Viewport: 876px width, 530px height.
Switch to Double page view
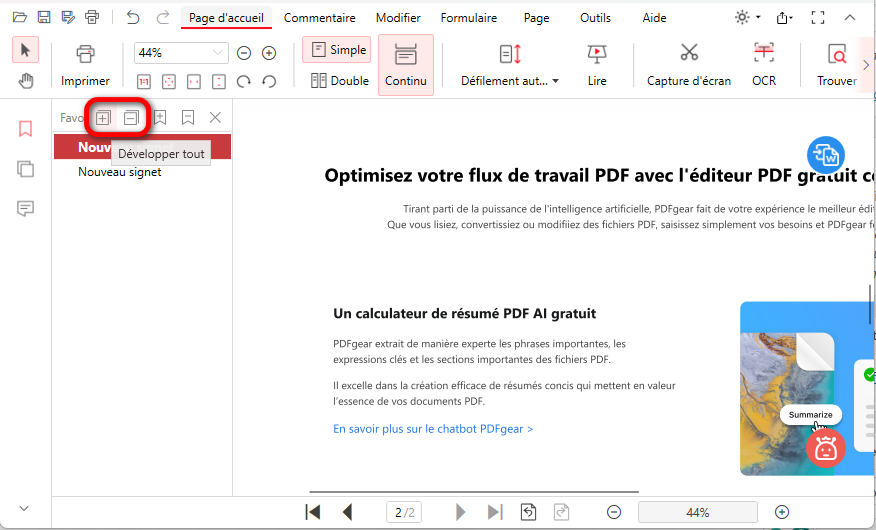340,81
